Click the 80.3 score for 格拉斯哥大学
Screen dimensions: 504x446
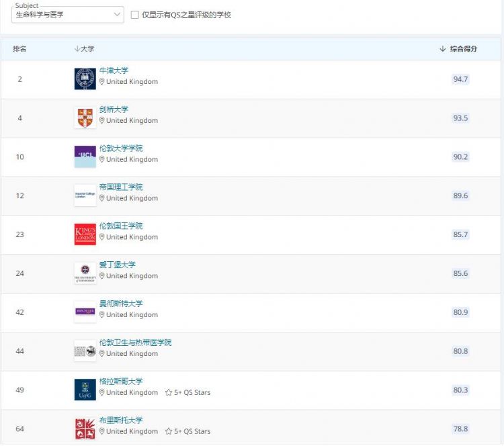tap(460, 390)
